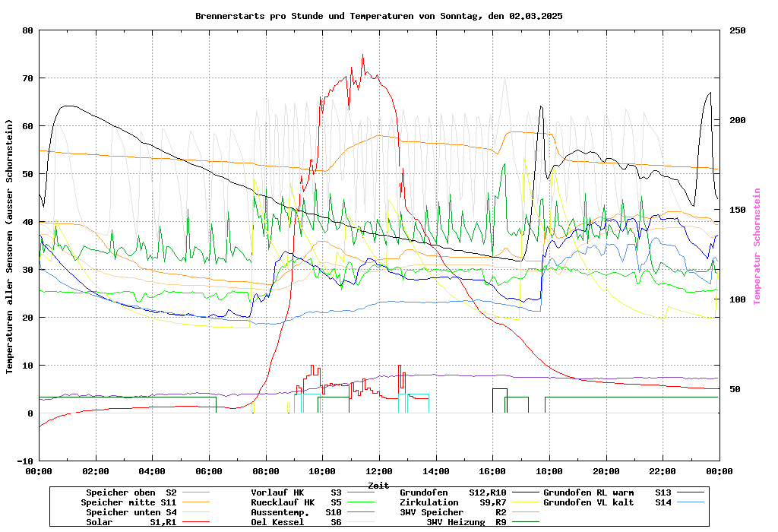Click the orange Speicher oben S2 legend line
778x532 pixels.
201,492
